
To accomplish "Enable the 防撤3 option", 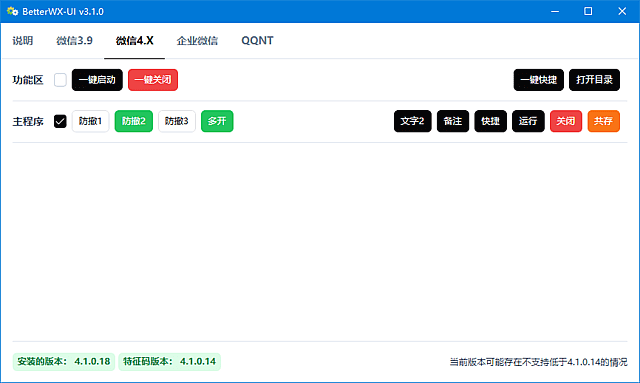I will tap(177, 121).
